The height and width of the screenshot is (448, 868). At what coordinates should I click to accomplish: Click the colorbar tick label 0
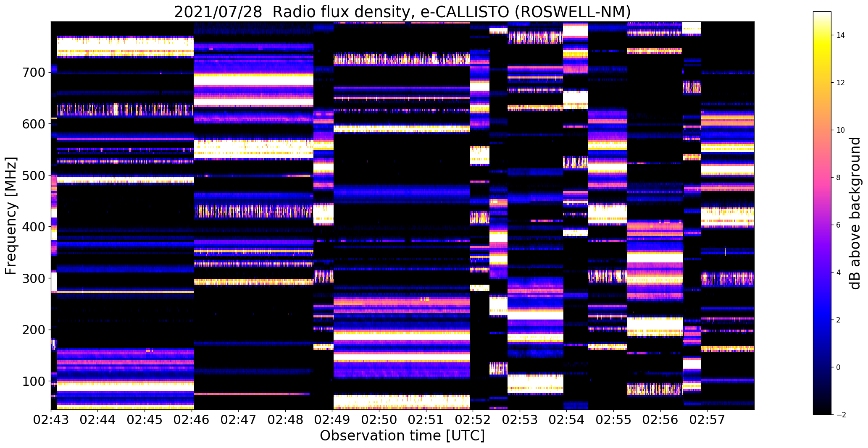(x=838, y=367)
